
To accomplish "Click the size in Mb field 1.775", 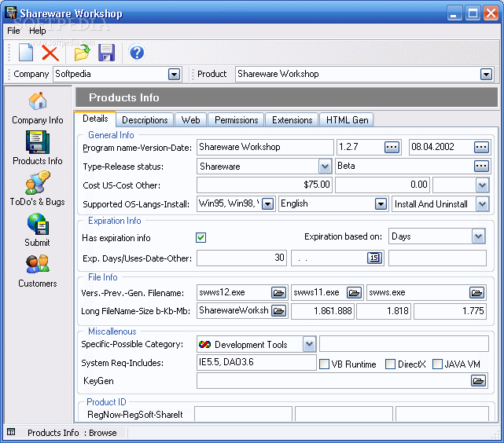I will [450, 311].
